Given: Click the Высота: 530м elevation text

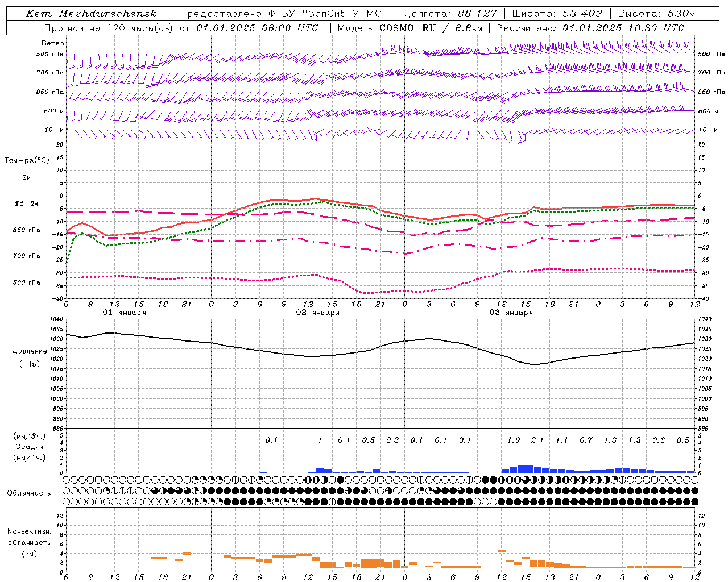Looking at the screenshot, I should tap(656, 14).
